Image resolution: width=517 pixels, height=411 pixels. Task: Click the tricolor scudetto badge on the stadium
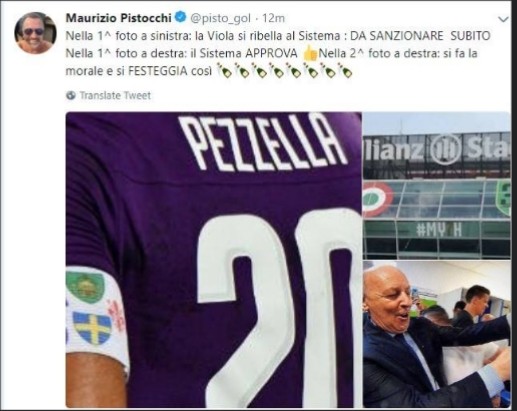click(x=377, y=199)
